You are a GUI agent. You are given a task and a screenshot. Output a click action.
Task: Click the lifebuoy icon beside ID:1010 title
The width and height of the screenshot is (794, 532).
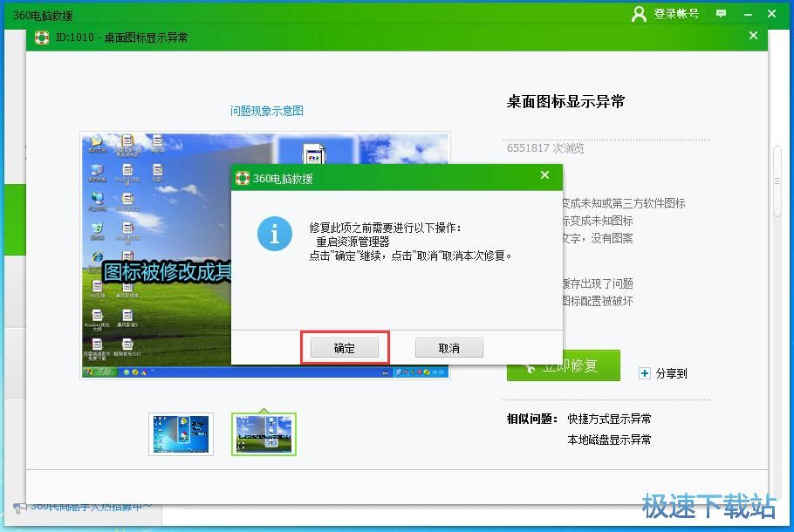point(42,38)
